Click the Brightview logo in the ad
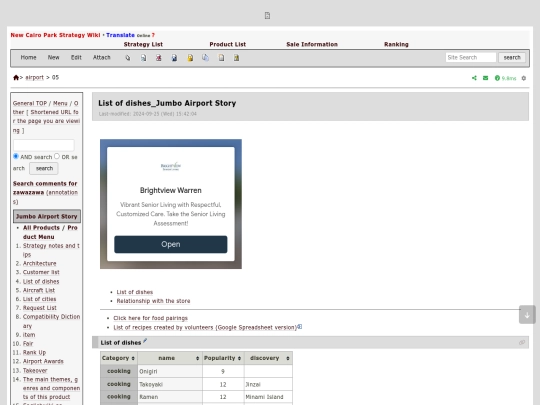The image size is (540, 405). (x=171, y=167)
